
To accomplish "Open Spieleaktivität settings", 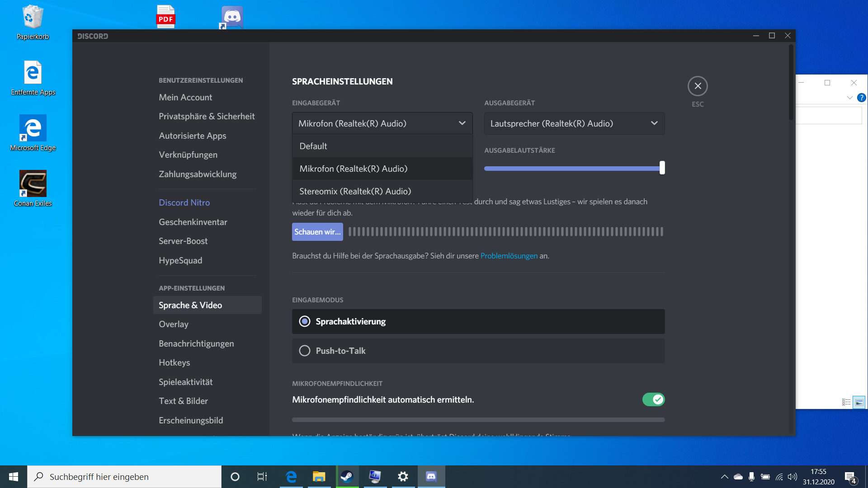I will tap(208, 382).
